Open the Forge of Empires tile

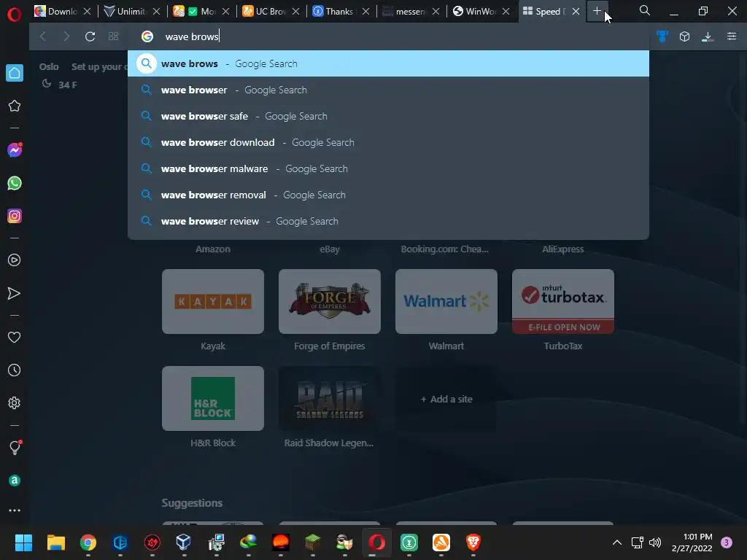pyautogui.click(x=330, y=301)
